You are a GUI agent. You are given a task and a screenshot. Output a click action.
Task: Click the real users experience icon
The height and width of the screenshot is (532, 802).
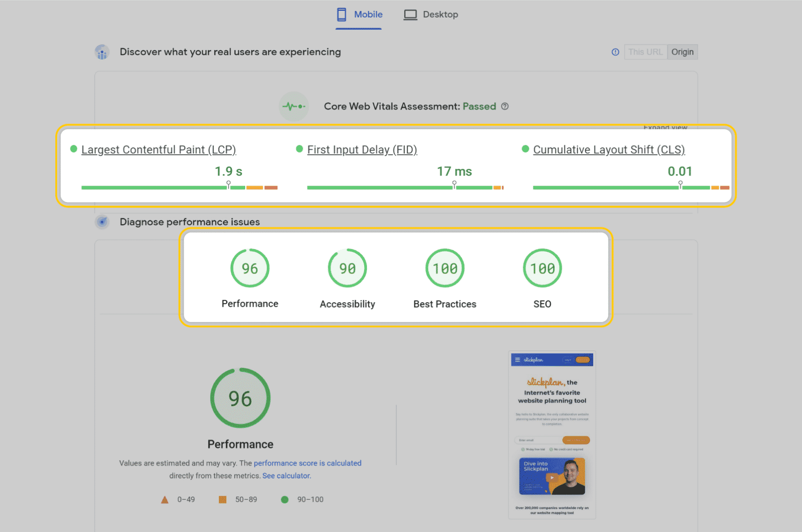click(x=102, y=52)
